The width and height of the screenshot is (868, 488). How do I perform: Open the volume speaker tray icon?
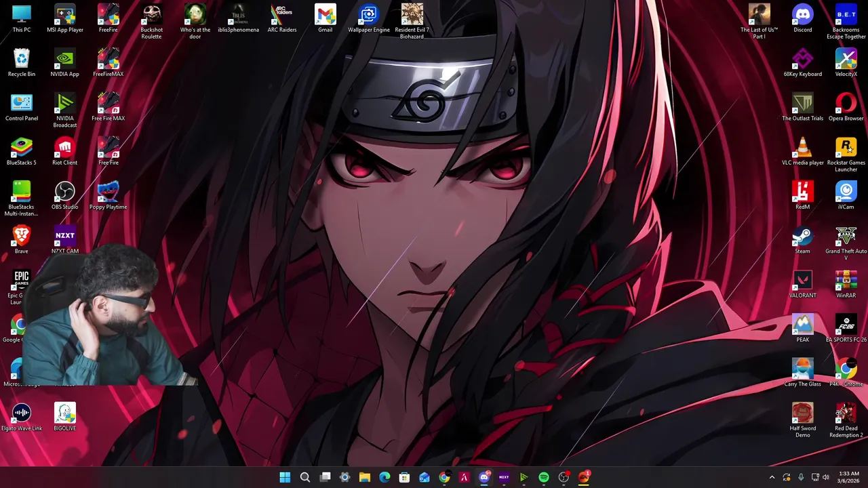coord(826,478)
